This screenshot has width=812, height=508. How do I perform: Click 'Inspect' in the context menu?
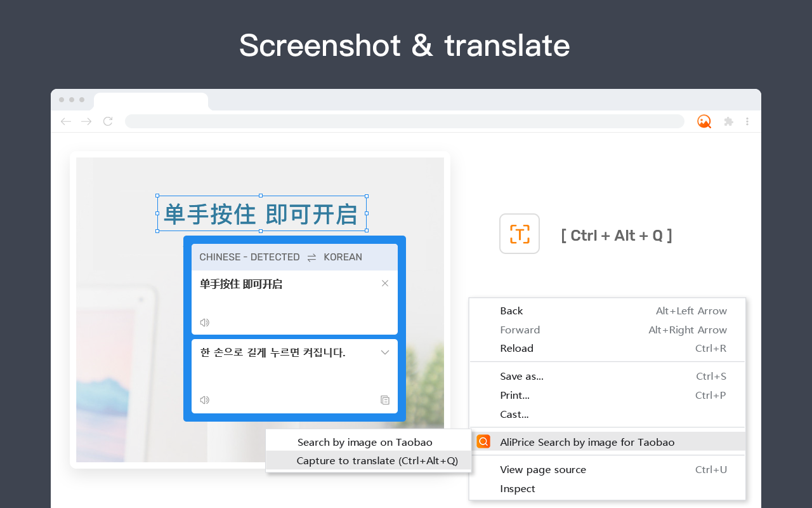(x=517, y=488)
